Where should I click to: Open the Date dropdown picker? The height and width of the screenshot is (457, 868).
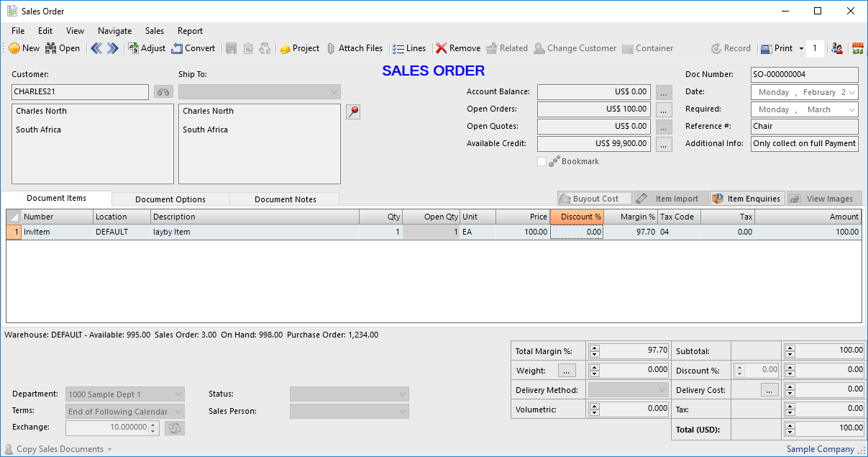(x=852, y=92)
